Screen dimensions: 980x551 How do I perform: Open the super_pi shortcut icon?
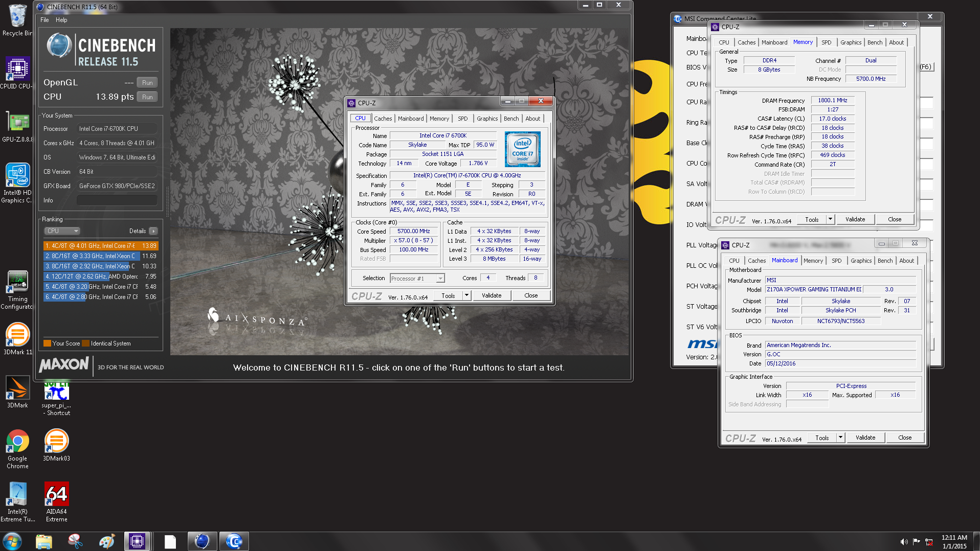(56, 397)
